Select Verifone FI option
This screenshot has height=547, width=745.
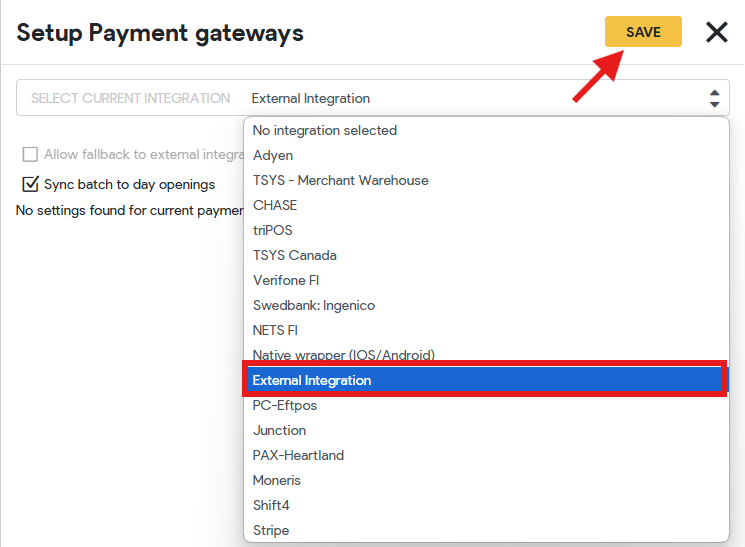(x=486, y=280)
